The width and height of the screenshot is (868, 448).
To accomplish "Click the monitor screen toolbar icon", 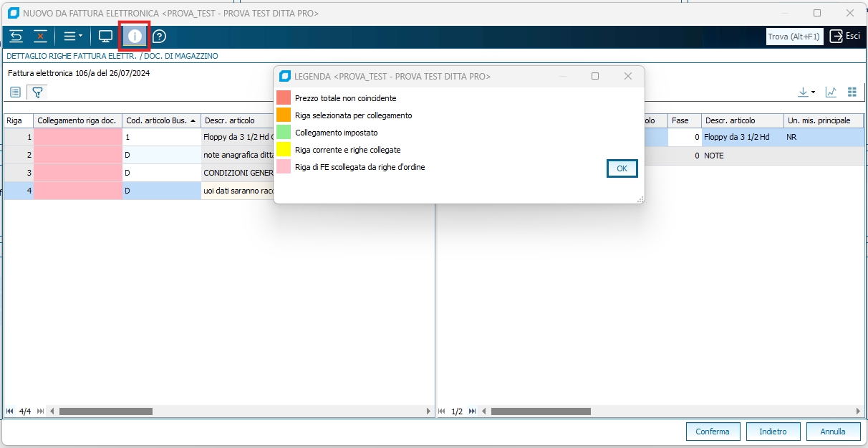I will click(106, 36).
